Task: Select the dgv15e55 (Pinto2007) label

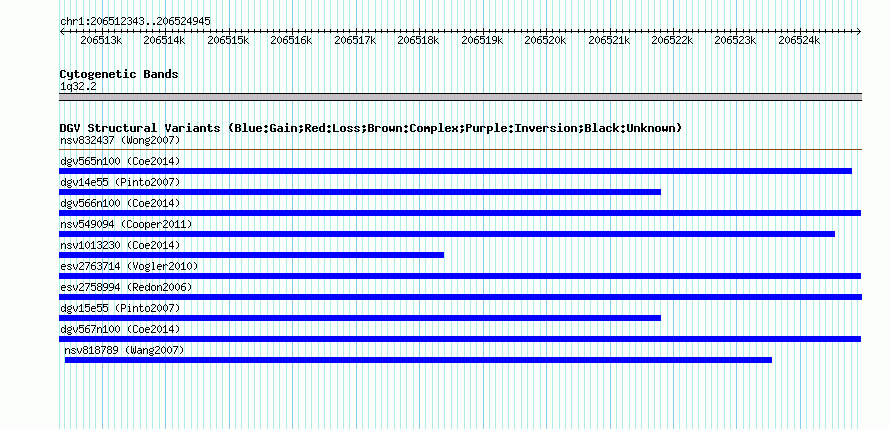Action: [x=120, y=308]
